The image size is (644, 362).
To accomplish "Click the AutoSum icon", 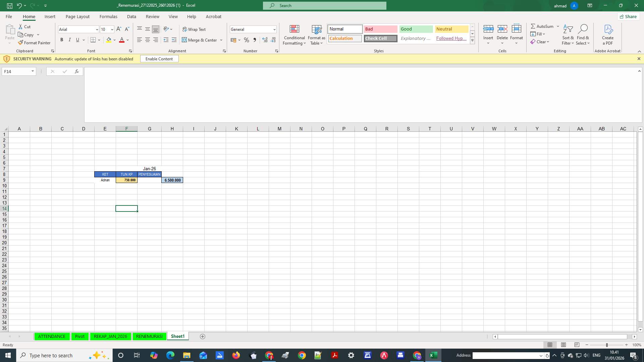I will tap(534, 26).
